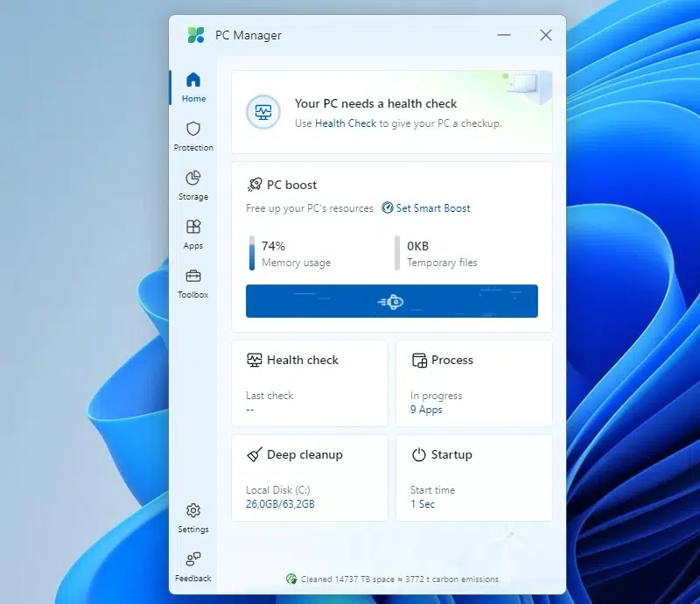Open the Deep cleanup card
Viewport: 700px width, 604px height.
(309, 478)
